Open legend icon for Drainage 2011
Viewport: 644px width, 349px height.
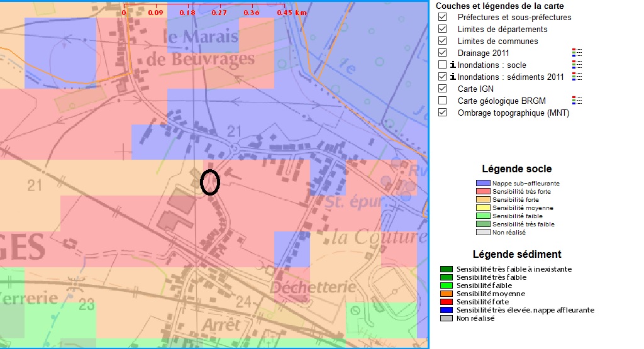(577, 53)
